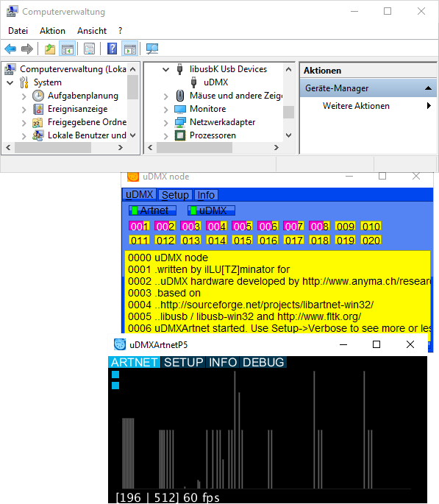Click the scan for hardware changes monitor icon
Viewport: 439px width, 504px height.
pos(152,49)
